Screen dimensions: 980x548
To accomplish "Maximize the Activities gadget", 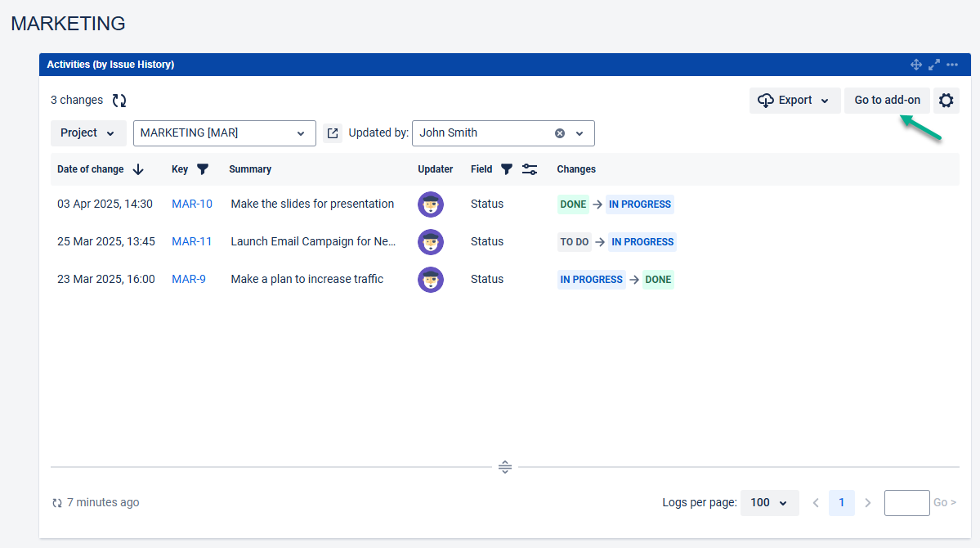I will [934, 65].
